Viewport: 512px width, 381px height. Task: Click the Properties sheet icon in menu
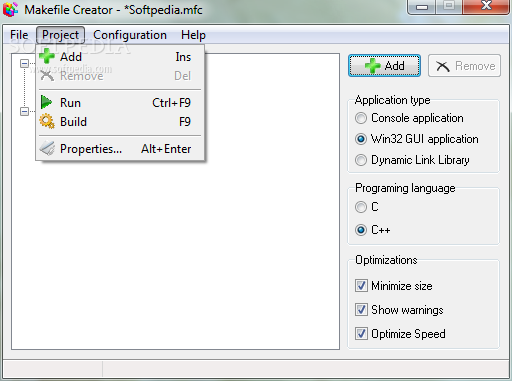pos(47,148)
